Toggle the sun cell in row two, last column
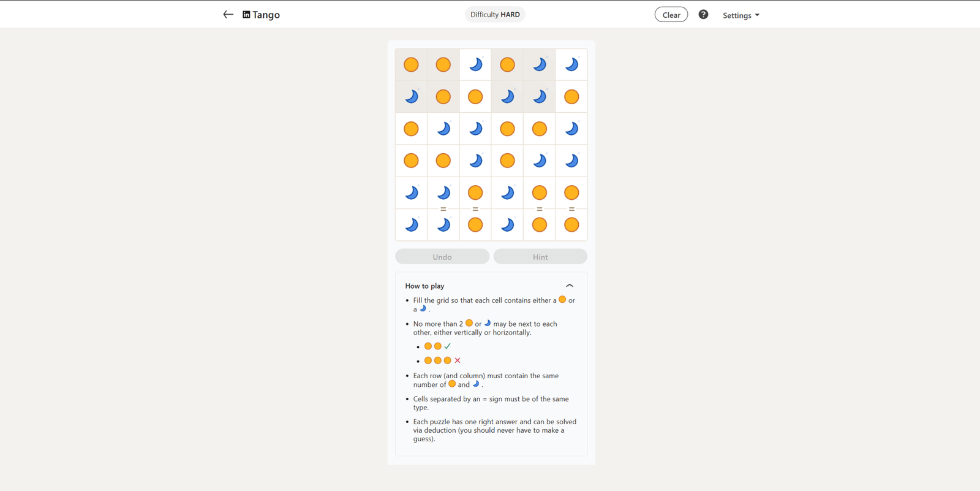Viewport: 980px width, 491px height. pos(571,96)
